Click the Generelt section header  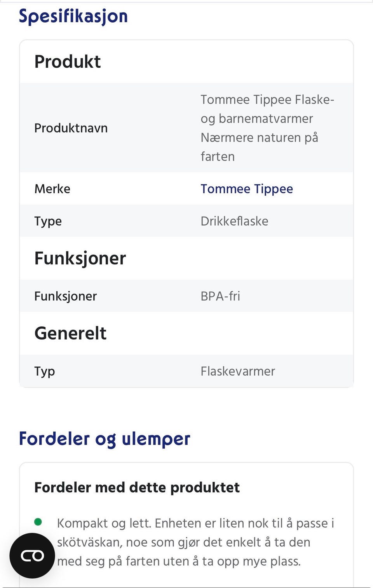click(70, 333)
